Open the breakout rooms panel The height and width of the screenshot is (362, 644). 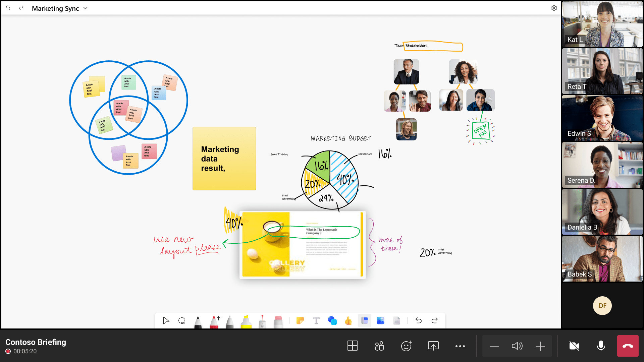pyautogui.click(x=379, y=346)
